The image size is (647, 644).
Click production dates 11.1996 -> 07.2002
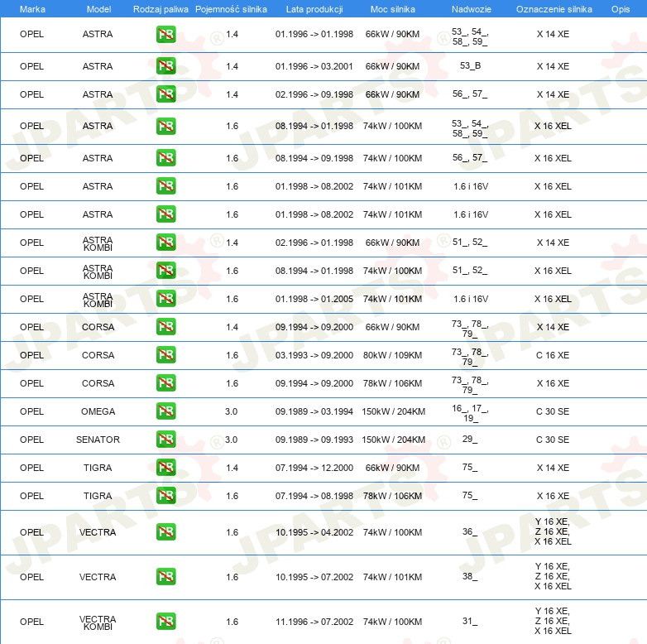pyautogui.click(x=314, y=622)
